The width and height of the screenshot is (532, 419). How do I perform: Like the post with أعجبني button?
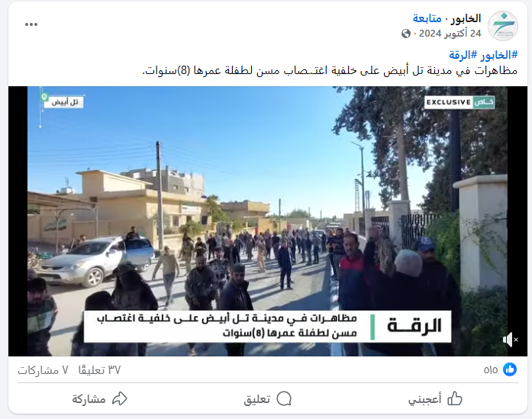[x=435, y=399]
